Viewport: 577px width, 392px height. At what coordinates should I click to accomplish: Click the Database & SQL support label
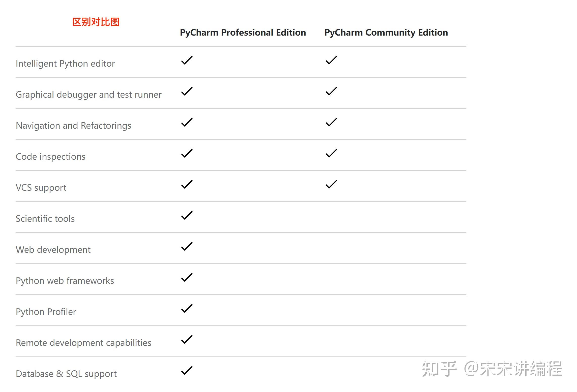click(66, 374)
